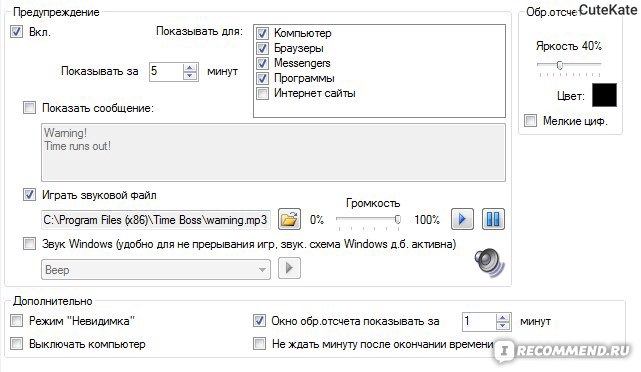Click the Яркость 40% label
Image resolution: width=641 pixels, height=372 pixels.
point(569,46)
